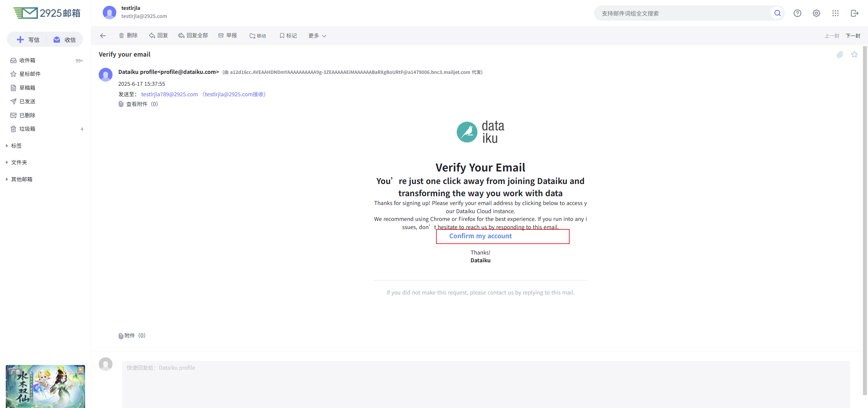868x408 pixels.
Task: Open the apps grid icon
Action: pos(835,13)
